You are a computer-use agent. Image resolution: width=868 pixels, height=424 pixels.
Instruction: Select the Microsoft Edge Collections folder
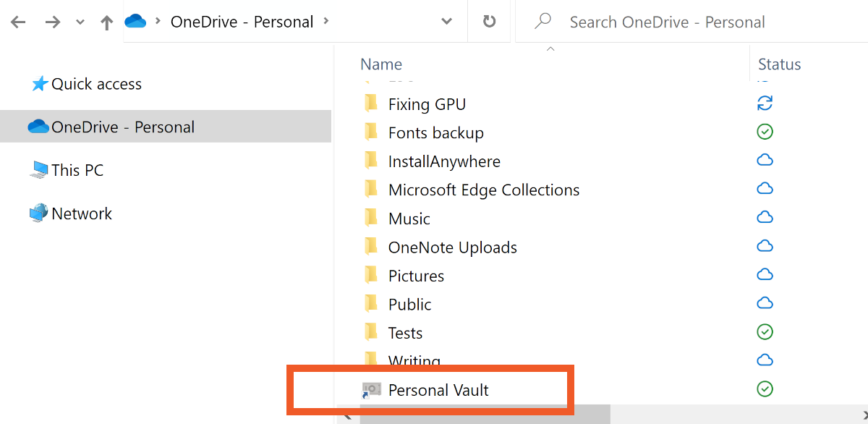pyautogui.click(x=483, y=190)
